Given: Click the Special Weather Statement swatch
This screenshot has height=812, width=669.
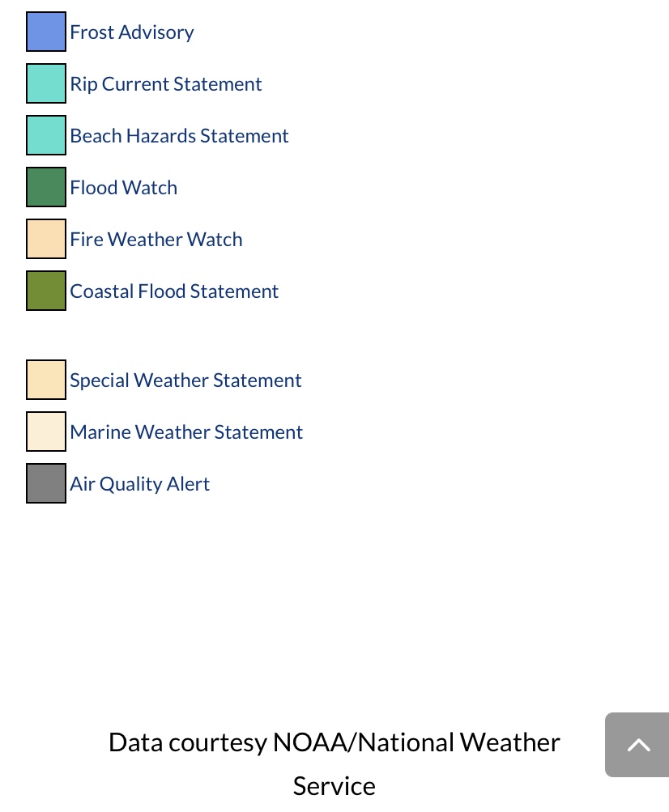Looking at the screenshot, I should (46, 380).
